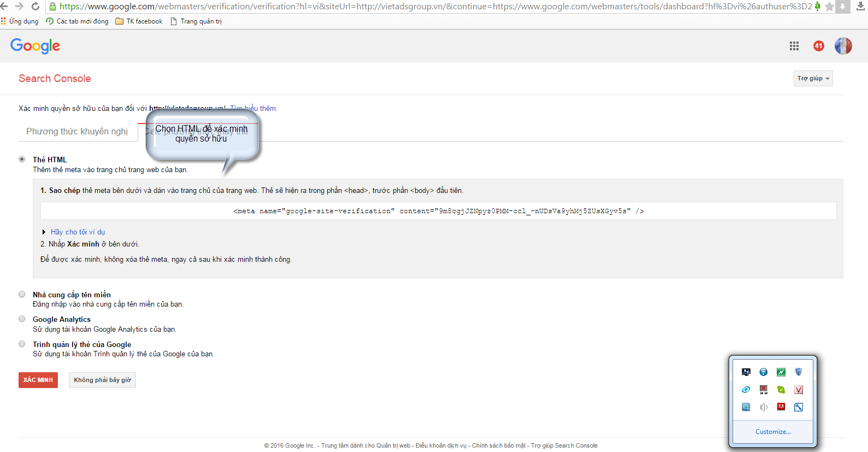The height and width of the screenshot is (452, 868).
Task: Select the Nhà cung cấp tên miền option
Action: [22, 294]
